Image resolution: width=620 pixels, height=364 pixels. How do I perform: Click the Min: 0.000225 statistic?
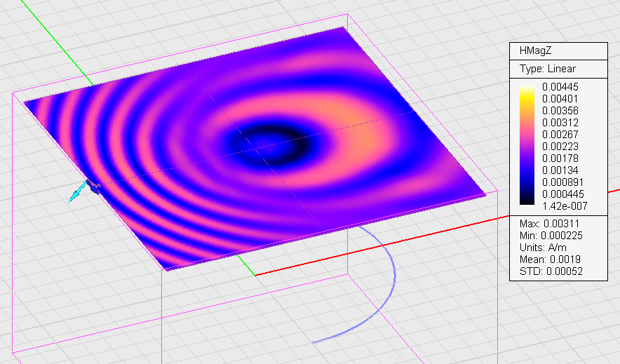click(x=551, y=236)
